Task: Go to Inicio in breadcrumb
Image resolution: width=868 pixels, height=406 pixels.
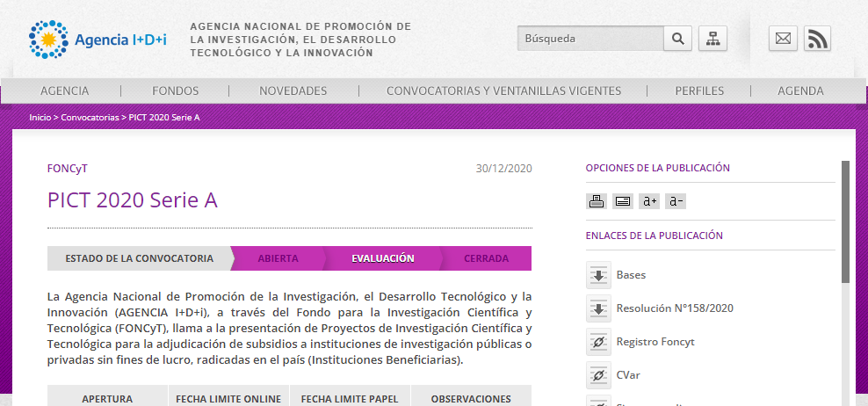Action: click(x=40, y=118)
